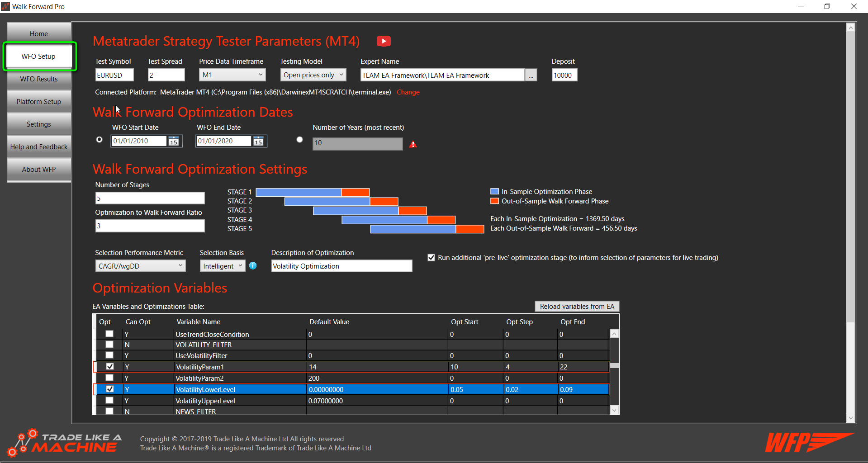Click the variables table scroll down arrow
Screen dimensions: 868x463
pyautogui.click(x=614, y=410)
